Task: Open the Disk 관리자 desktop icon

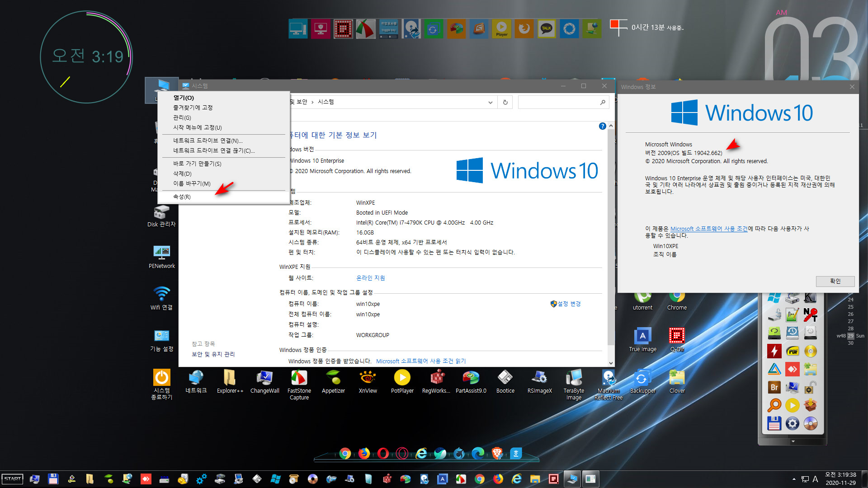Action: [x=161, y=216]
